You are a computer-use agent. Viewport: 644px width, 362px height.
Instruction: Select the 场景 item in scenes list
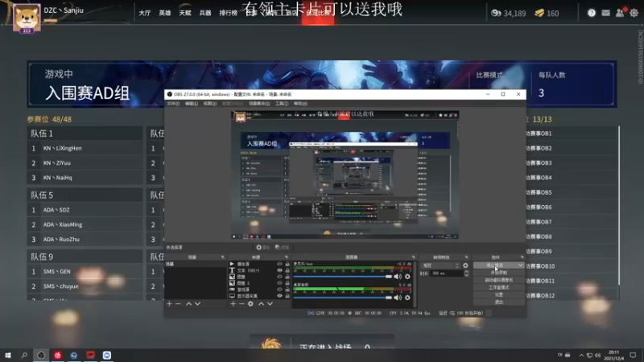195,264
